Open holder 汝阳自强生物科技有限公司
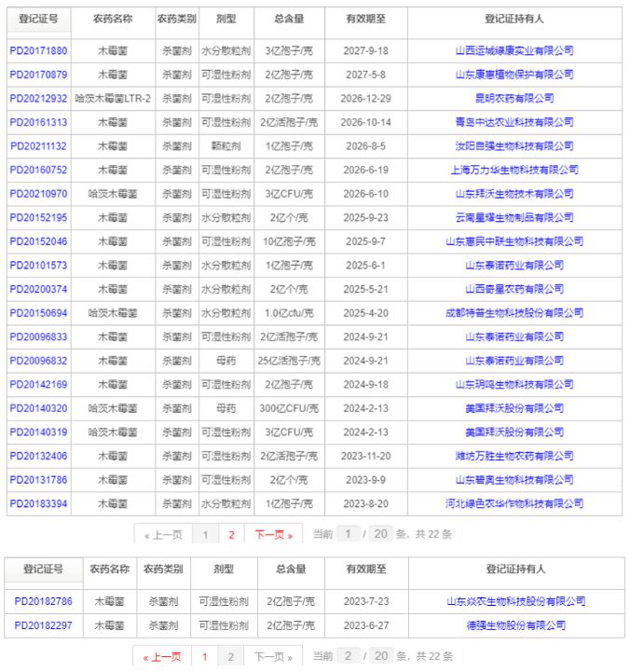The height and width of the screenshot is (672, 630). pos(514,146)
